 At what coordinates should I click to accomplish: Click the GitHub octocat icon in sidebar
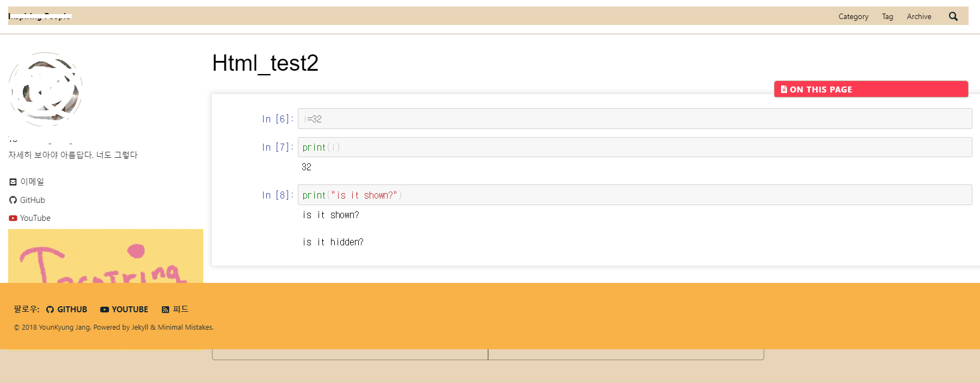coord(13,200)
